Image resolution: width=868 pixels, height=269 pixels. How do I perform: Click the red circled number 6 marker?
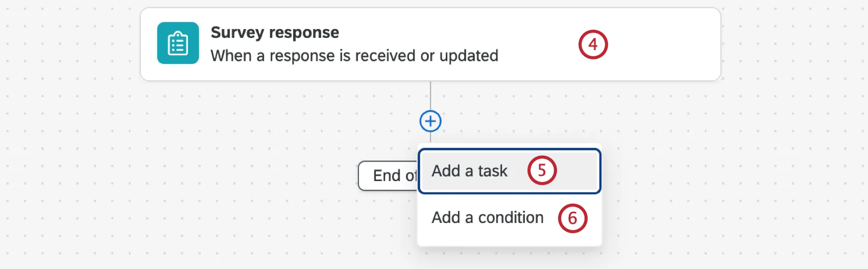572,218
